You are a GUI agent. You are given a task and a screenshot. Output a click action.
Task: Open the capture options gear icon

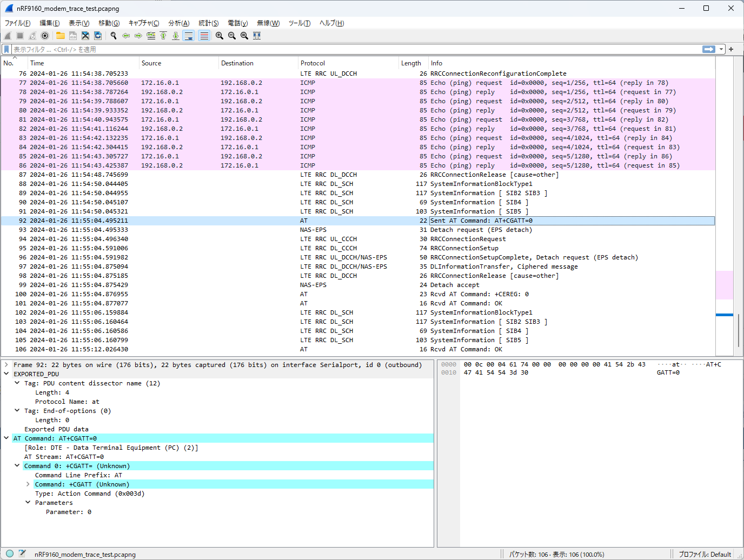click(x=45, y=36)
